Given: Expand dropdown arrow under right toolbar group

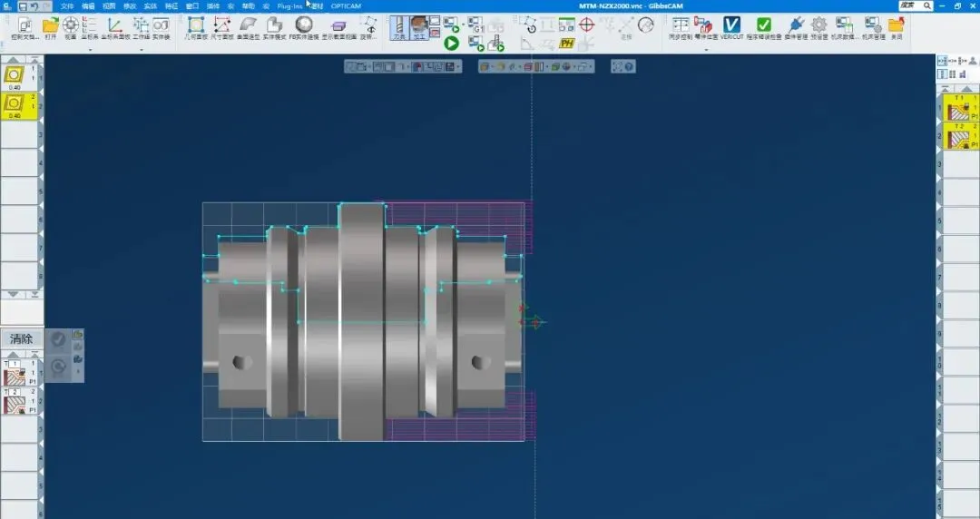Looking at the screenshot, I should pyautogui.click(x=706, y=50).
